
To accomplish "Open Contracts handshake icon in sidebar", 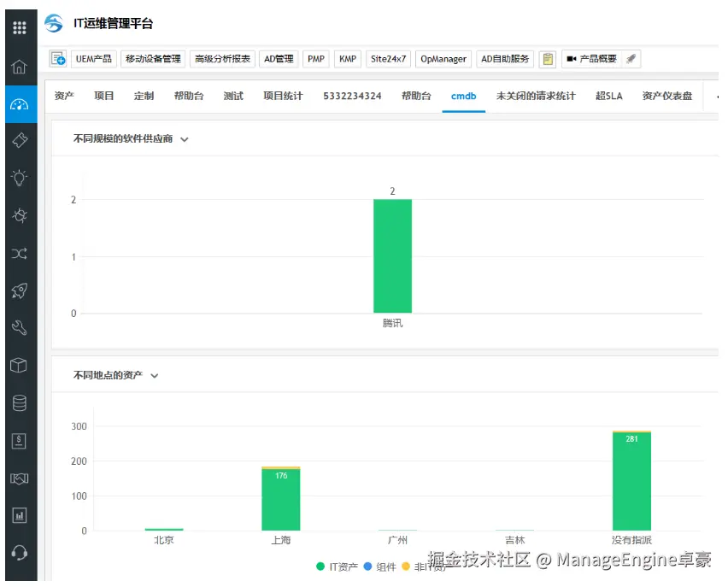I will pos(19,478).
